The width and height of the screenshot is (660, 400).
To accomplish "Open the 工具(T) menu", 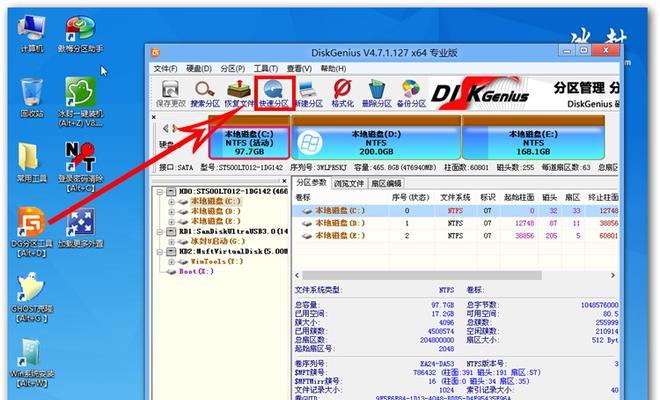I will pos(266,69).
